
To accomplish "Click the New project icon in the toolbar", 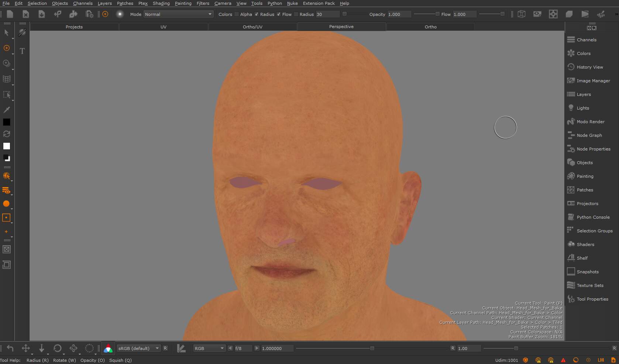I will tap(10, 14).
